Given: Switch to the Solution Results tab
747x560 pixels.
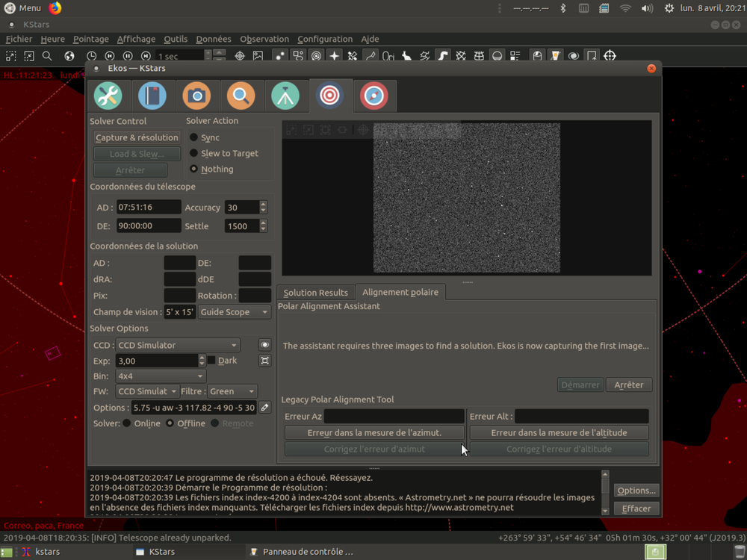Looking at the screenshot, I should click(315, 293).
